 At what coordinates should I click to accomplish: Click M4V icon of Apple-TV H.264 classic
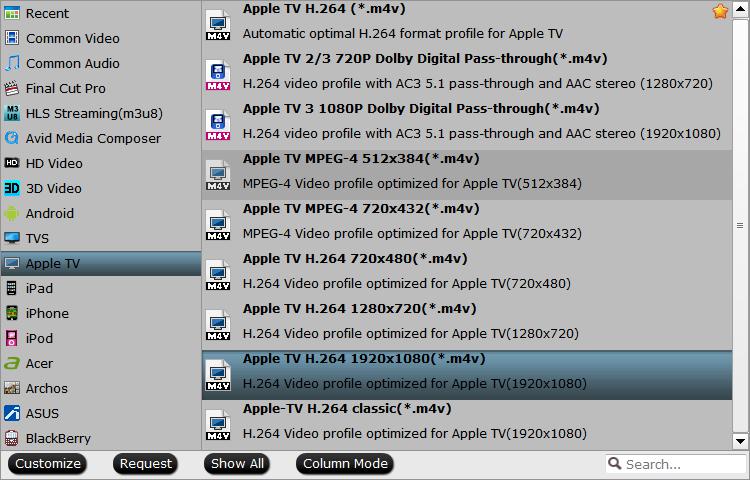(x=218, y=425)
